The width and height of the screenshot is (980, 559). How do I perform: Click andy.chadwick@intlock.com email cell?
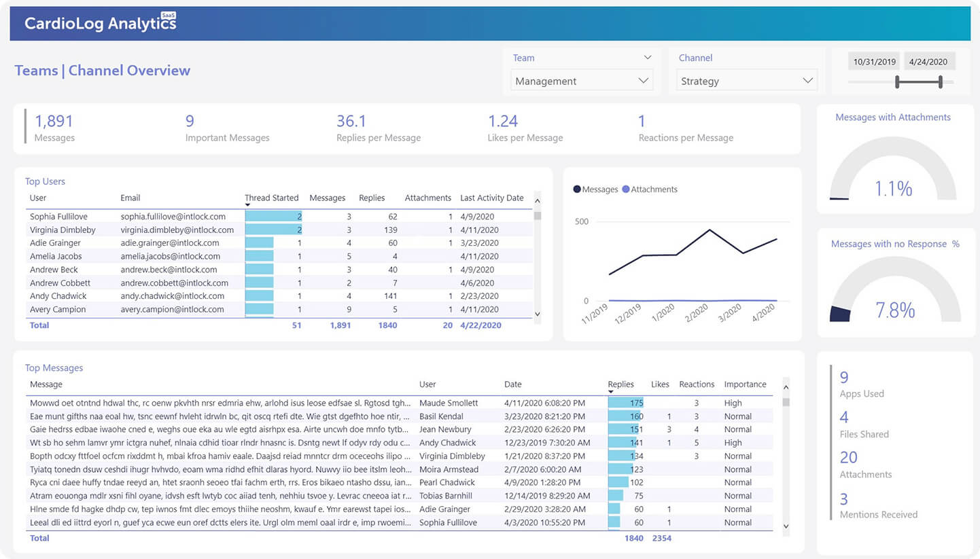[172, 295]
